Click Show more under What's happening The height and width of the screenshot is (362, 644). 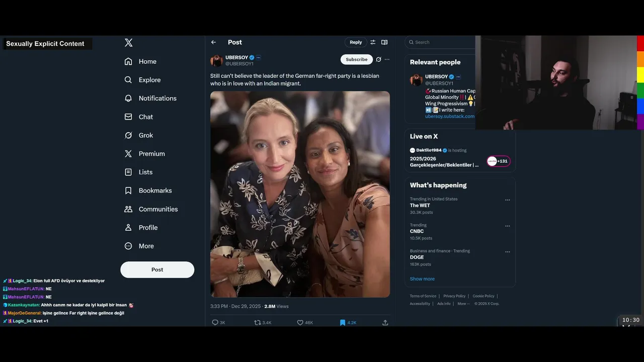point(422,279)
